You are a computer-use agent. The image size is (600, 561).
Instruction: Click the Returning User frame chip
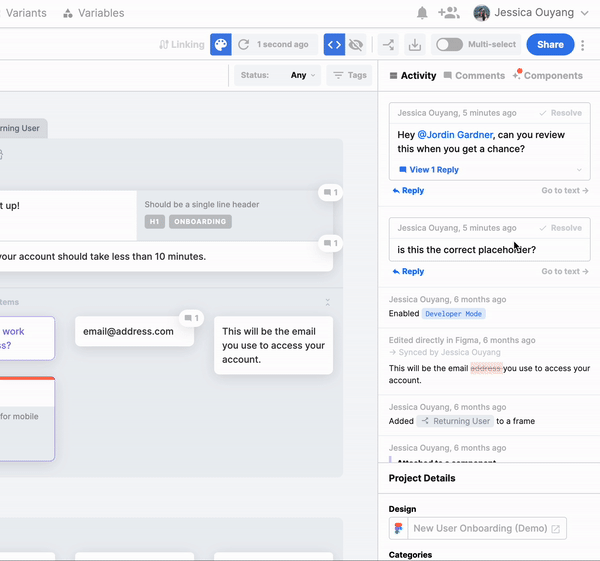tap(455, 421)
